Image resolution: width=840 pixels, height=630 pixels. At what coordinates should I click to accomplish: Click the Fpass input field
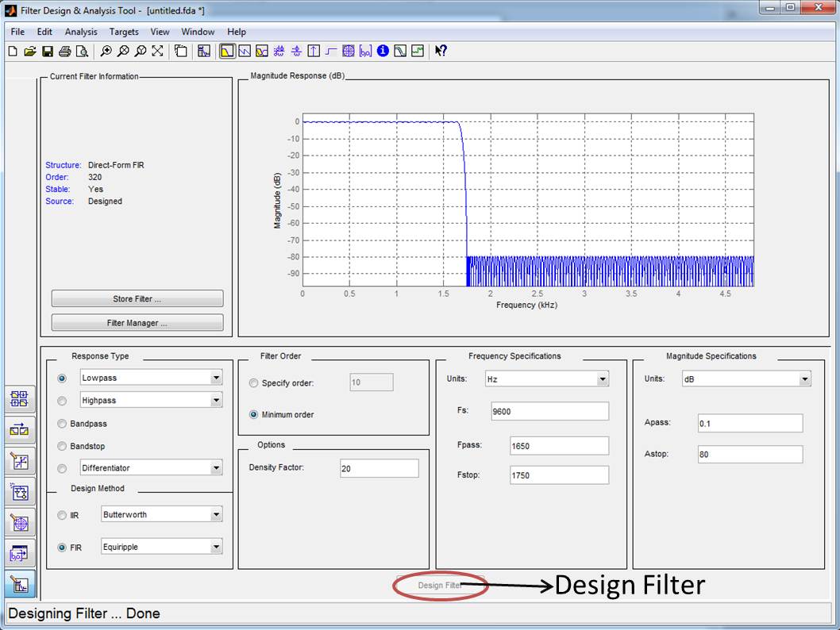coord(559,446)
